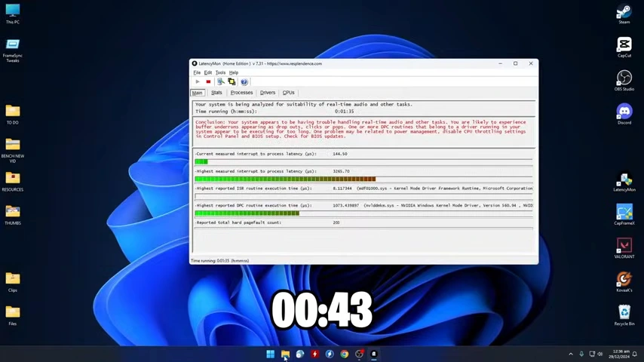Click the CapCut desktop icon
Screen dimensions: 644x362
pos(624,47)
